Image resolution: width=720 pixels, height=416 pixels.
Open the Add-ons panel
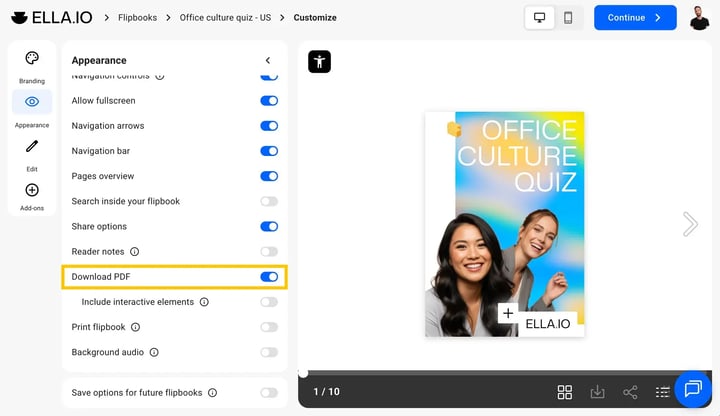pos(32,196)
